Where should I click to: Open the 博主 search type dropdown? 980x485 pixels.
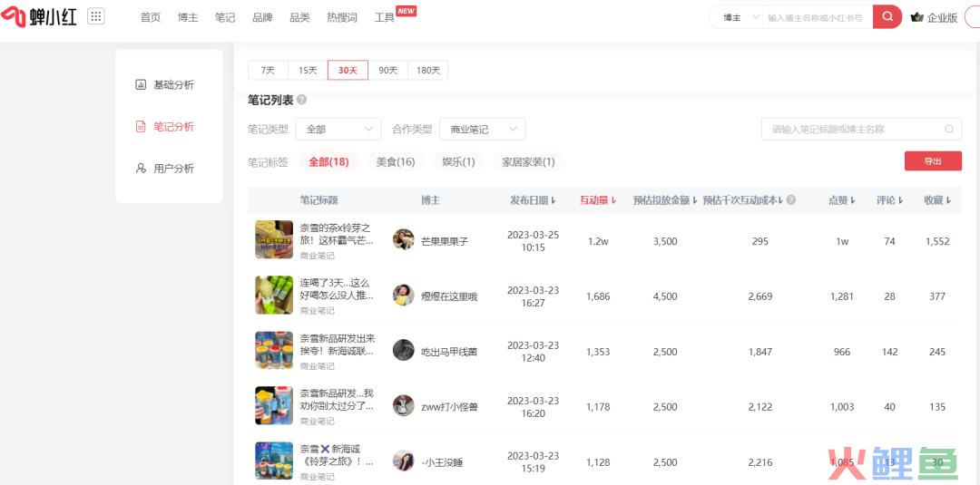coord(740,17)
